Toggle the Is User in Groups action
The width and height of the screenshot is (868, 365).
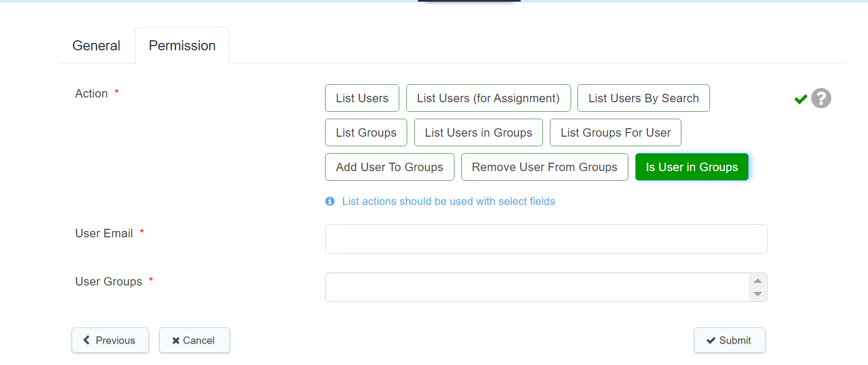[692, 167]
